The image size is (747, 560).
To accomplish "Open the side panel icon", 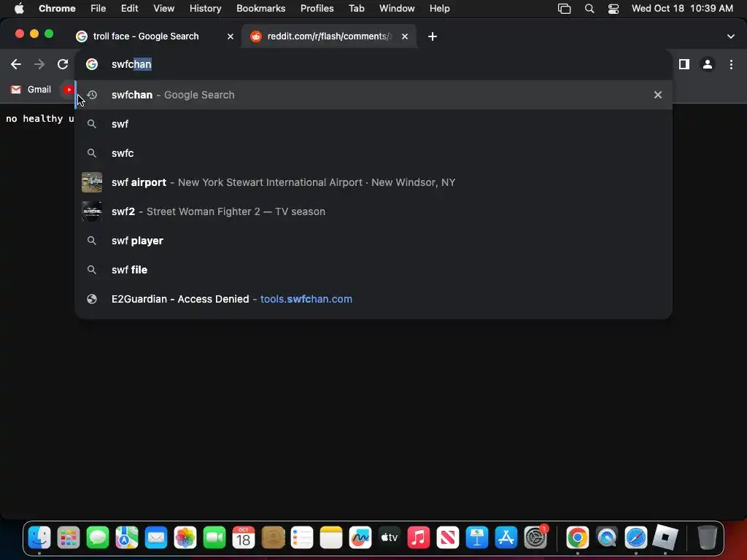I will pyautogui.click(x=684, y=64).
